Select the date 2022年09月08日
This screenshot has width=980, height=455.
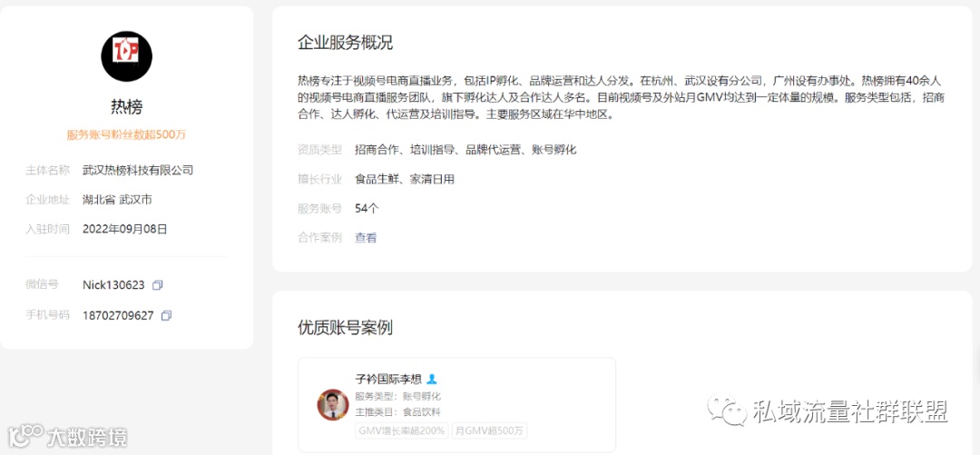(125, 229)
